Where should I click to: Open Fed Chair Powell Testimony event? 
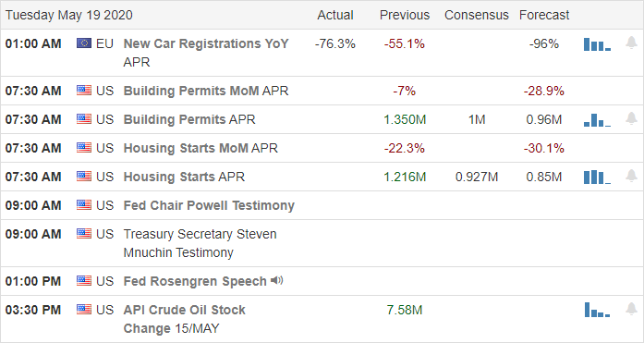209,205
